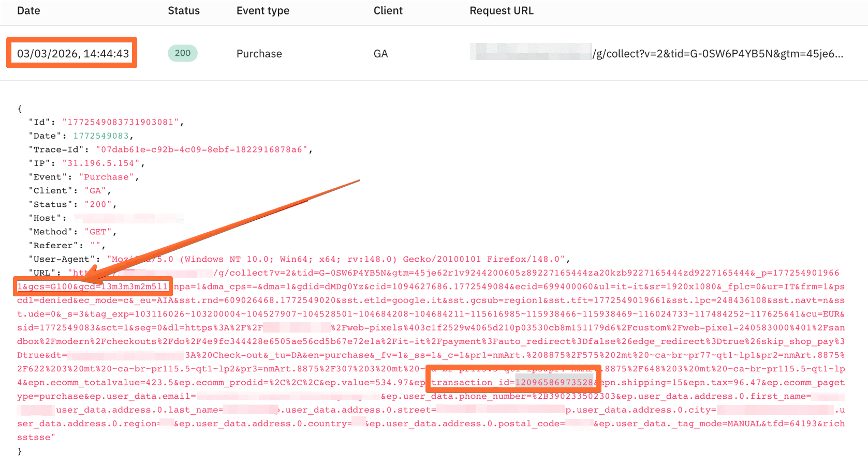Viewport: 868px width, 467px height.
Task: Click the GA client label
Action: pos(381,53)
